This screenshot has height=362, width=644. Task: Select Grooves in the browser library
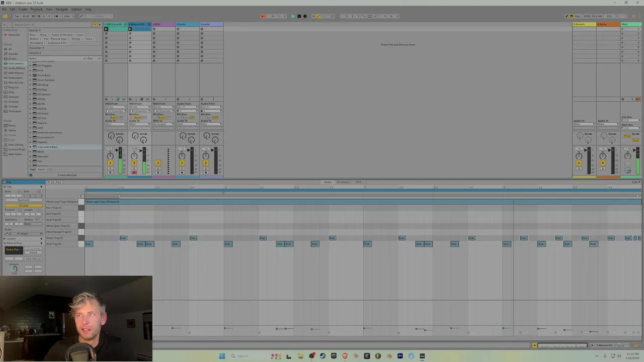click(13, 102)
